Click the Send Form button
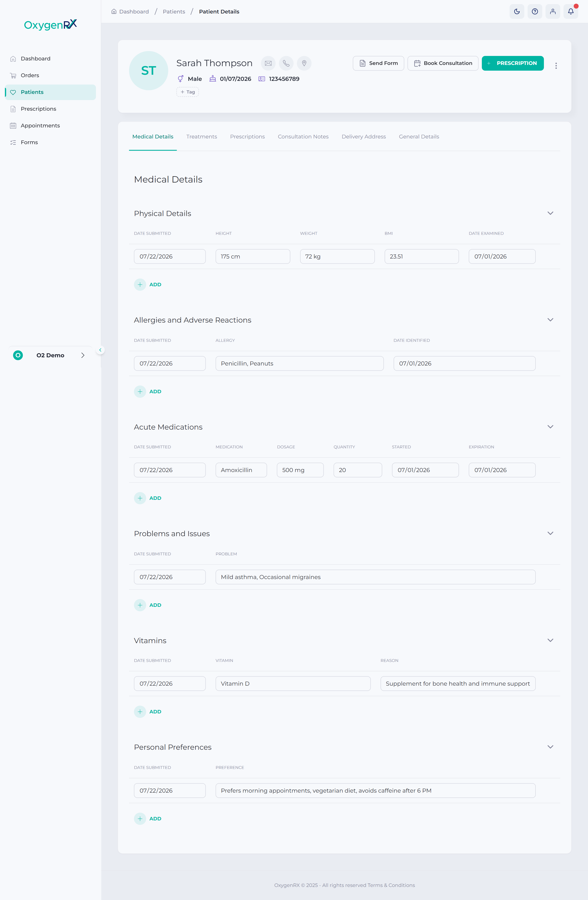Viewport: 588px width, 900px height. (379, 63)
